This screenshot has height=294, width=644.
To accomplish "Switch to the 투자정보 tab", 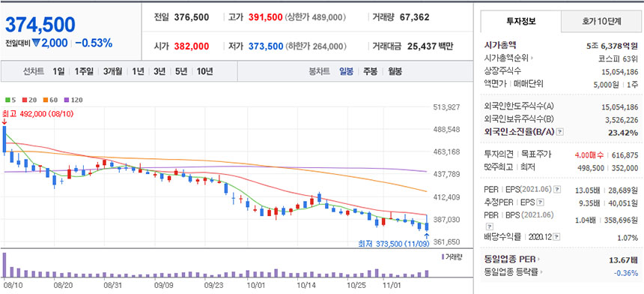I will point(520,22).
